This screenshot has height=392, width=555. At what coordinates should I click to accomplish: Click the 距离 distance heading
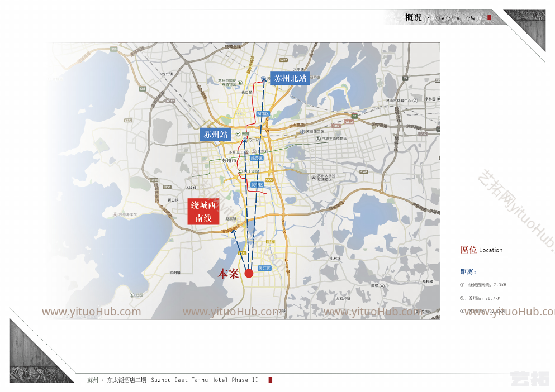(468, 272)
